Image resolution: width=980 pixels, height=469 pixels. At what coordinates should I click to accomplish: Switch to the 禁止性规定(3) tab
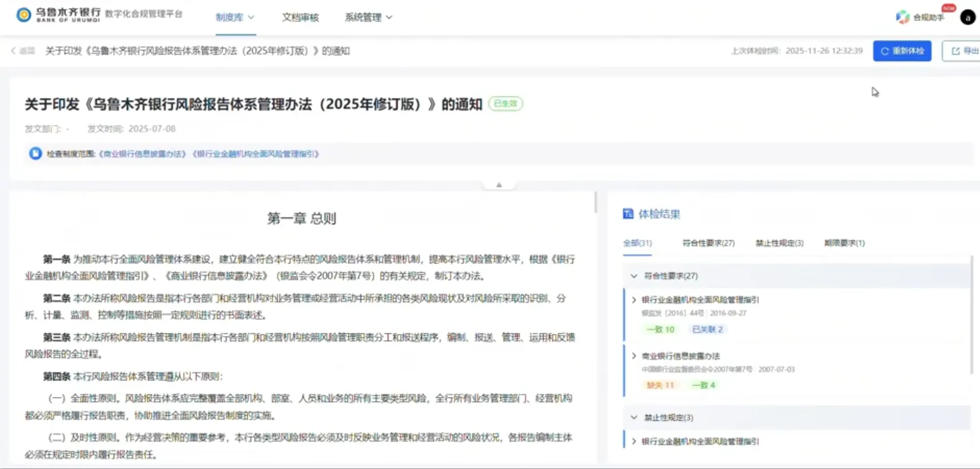(x=779, y=243)
